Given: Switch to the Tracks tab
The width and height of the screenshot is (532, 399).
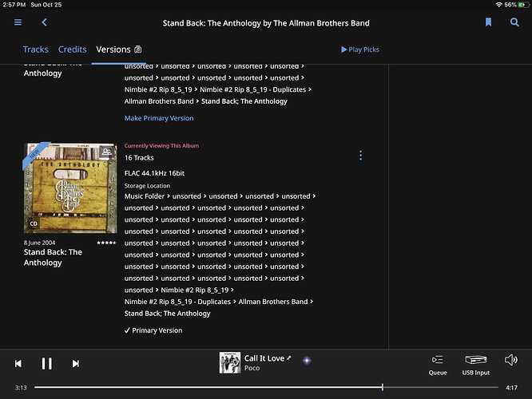Looking at the screenshot, I should pyautogui.click(x=36, y=49).
